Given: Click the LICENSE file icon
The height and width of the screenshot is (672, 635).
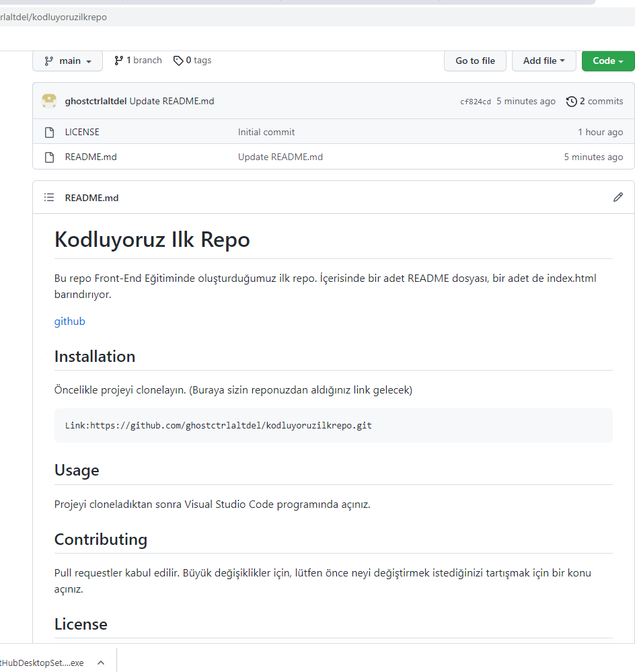Looking at the screenshot, I should [49, 132].
